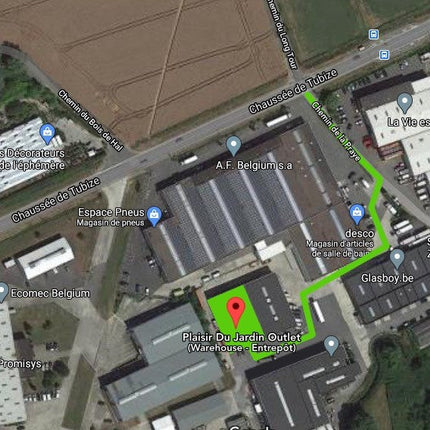Click the Chemin de la Praye street label

pos(336,131)
